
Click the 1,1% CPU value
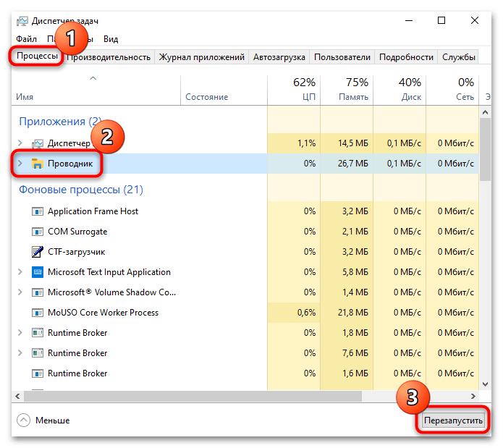[x=307, y=143]
